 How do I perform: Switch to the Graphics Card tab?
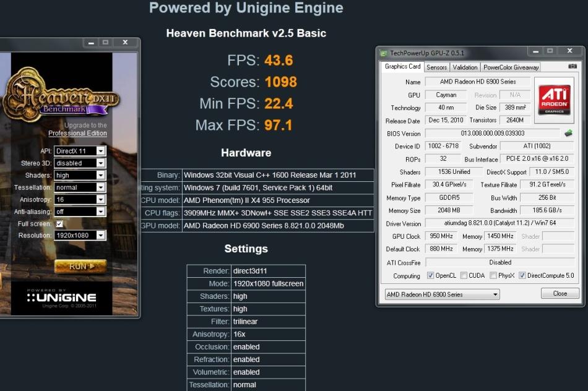(402, 66)
